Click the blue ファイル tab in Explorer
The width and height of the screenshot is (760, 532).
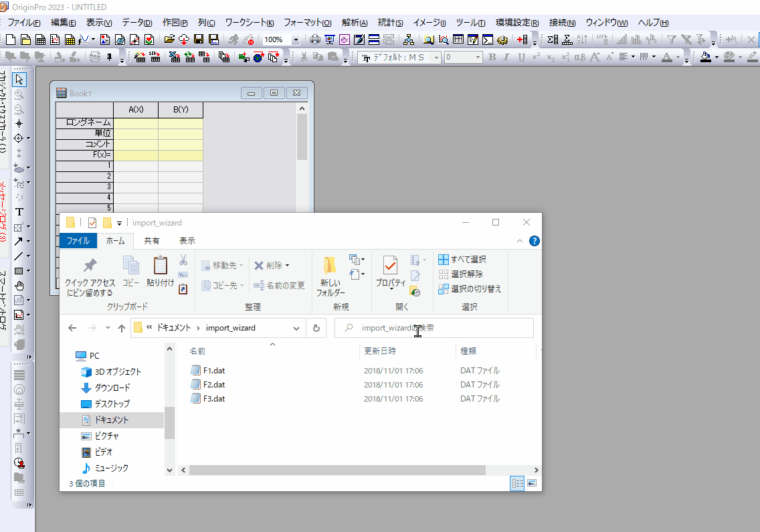coord(78,241)
